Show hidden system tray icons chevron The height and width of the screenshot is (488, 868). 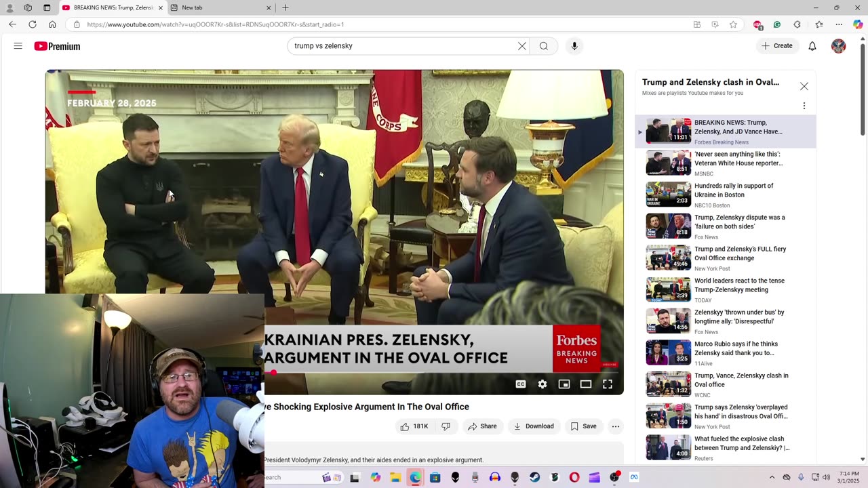[772, 477]
